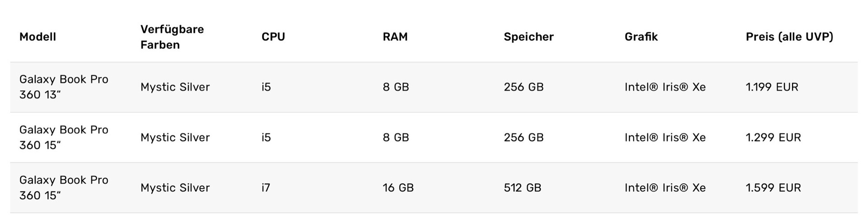Click the Grafik column header
The height and width of the screenshot is (224, 868).
(x=641, y=37)
